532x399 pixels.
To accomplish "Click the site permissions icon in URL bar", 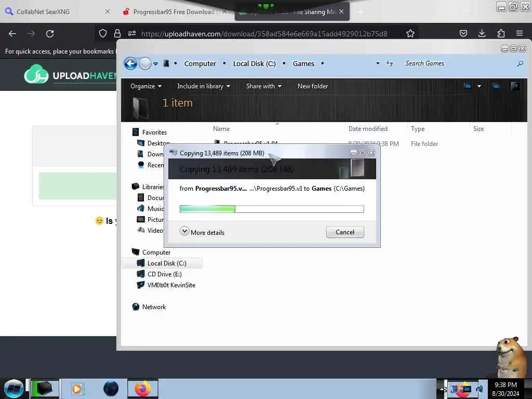I will tap(132, 33).
